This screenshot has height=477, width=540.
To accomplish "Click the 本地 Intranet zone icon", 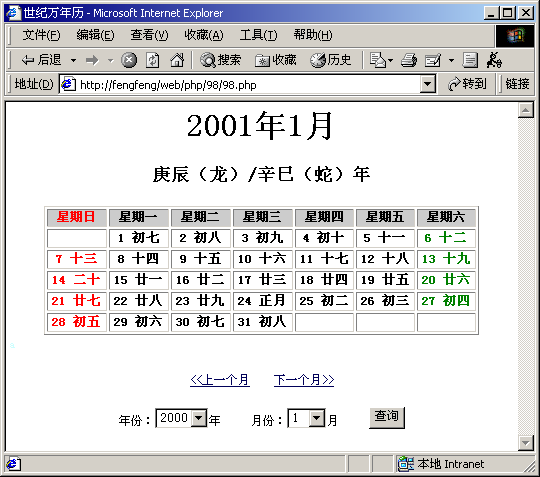I will click(405, 464).
